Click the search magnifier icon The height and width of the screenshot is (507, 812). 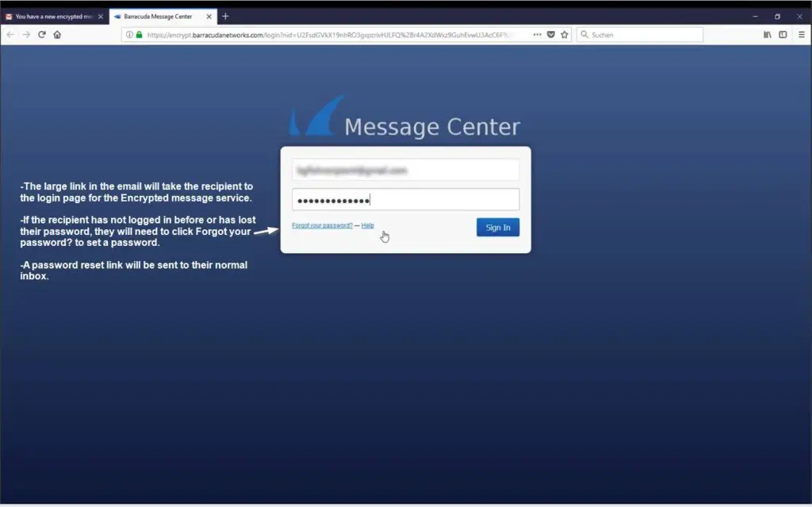[584, 35]
